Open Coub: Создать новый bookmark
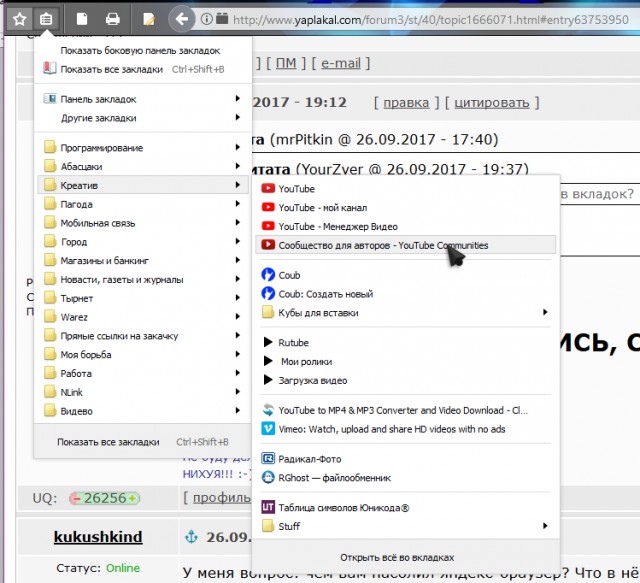The height and width of the screenshot is (583, 640). click(x=406, y=294)
